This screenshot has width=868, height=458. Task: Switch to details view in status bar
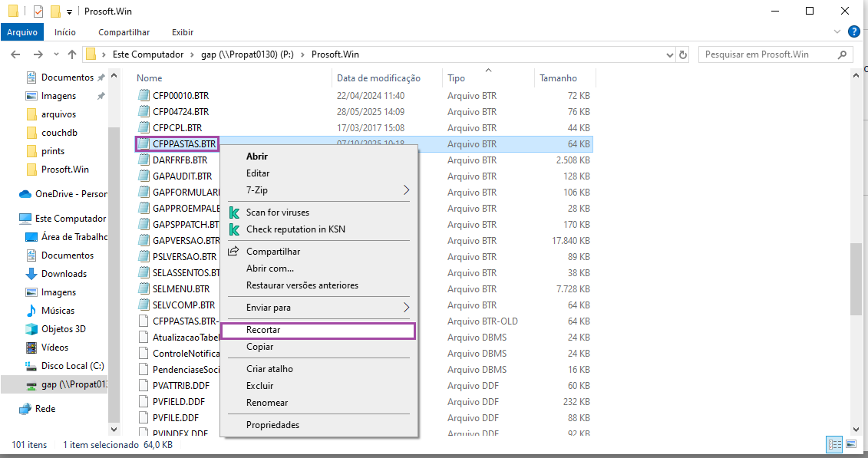(834, 444)
